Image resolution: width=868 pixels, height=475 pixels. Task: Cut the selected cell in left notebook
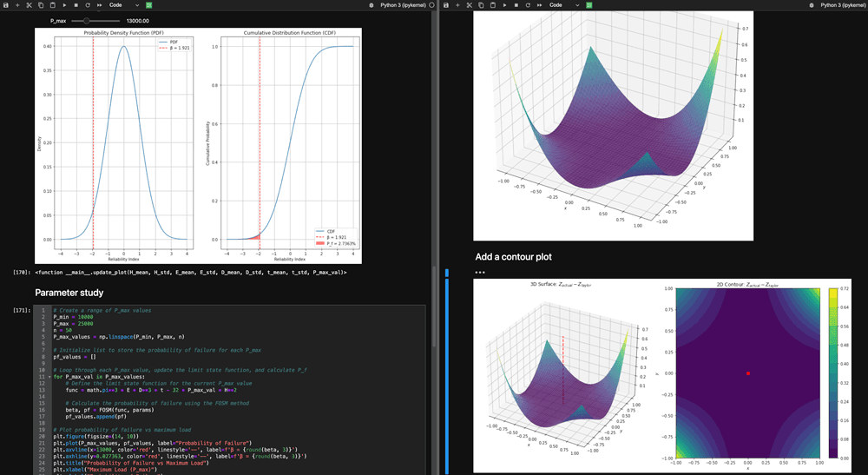(29, 5)
